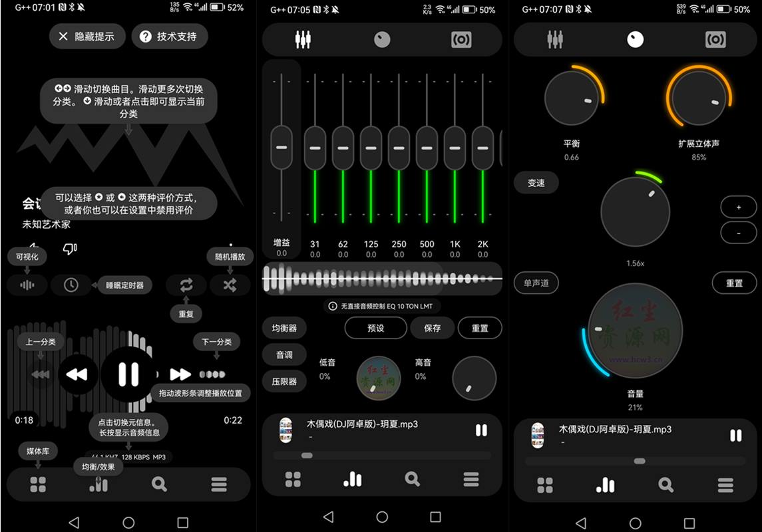Click mini player progress bar in right screen
The height and width of the screenshot is (532, 762).
[x=635, y=461]
